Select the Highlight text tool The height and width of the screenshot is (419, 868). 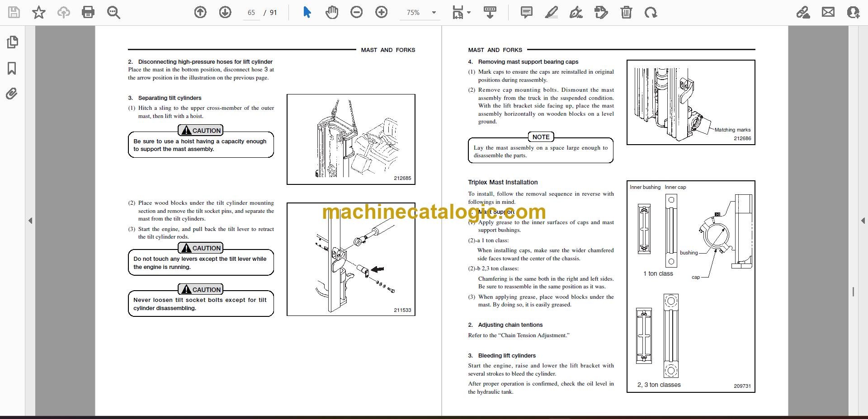coord(551,13)
